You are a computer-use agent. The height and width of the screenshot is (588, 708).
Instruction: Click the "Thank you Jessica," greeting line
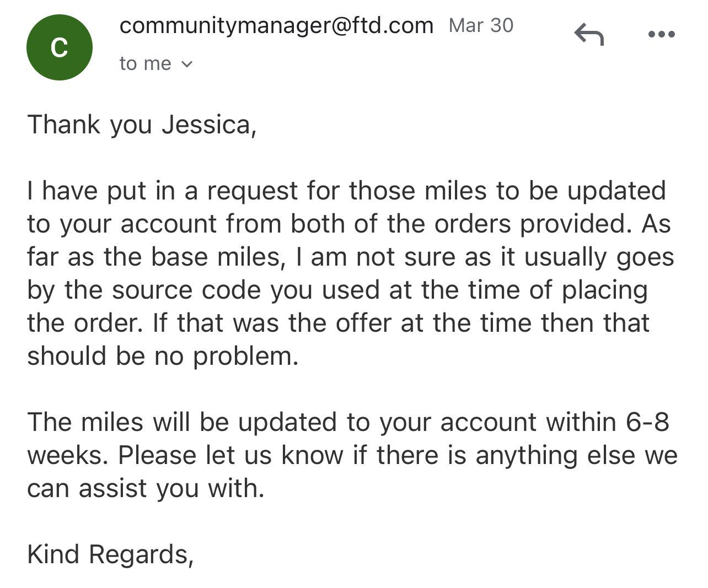pyautogui.click(x=142, y=125)
